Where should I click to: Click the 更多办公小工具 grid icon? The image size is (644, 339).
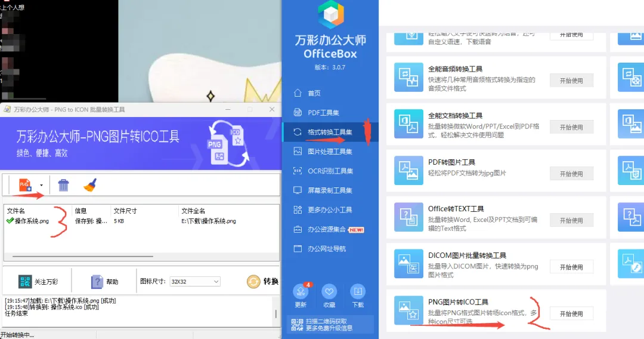point(298,209)
